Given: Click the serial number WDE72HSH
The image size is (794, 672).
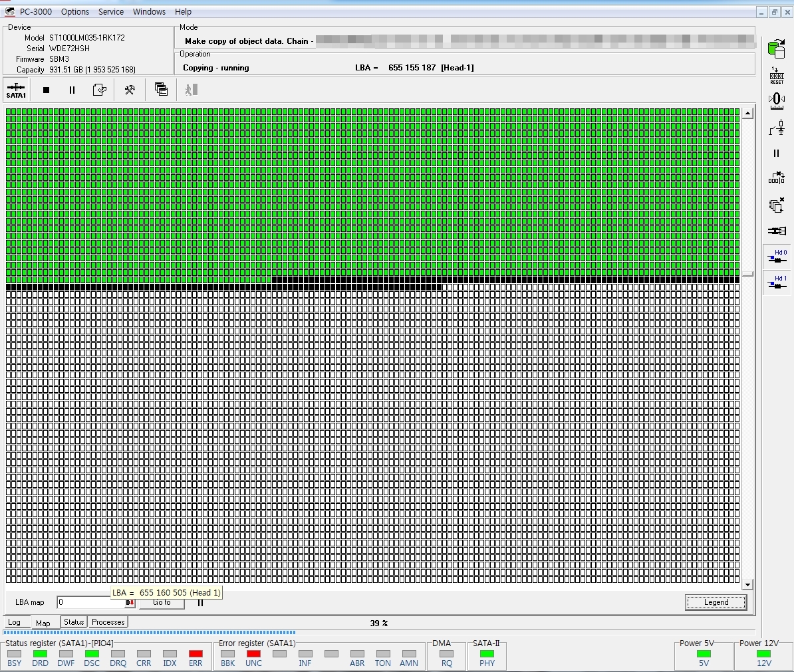Looking at the screenshot, I should [x=69, y=49].
